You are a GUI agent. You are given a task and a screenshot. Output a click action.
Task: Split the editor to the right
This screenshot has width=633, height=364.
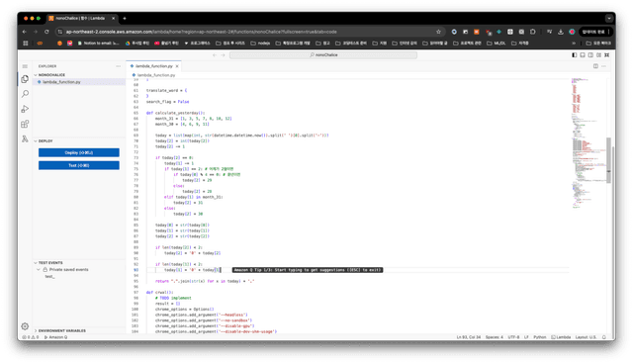[595, 66]
